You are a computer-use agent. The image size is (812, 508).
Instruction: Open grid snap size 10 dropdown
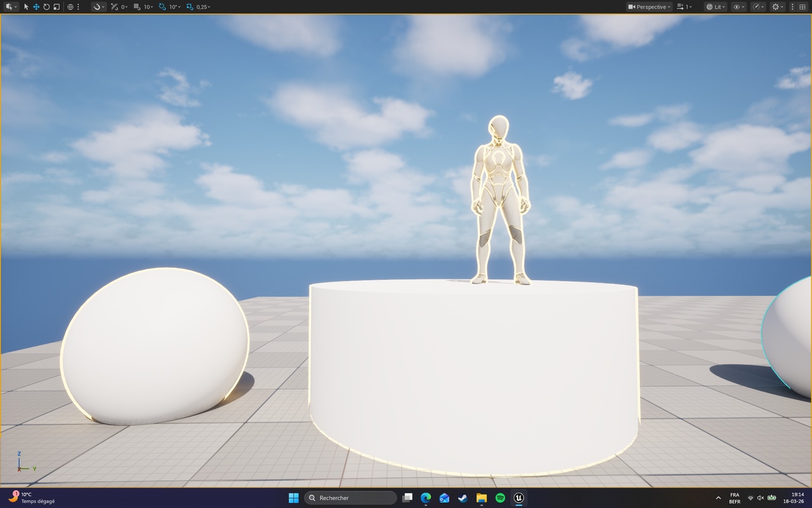148,6
